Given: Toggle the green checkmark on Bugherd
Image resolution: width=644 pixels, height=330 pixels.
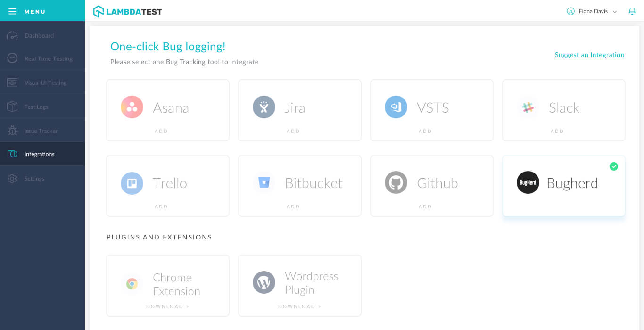Looking at the screenshot, I should point(614,166).
